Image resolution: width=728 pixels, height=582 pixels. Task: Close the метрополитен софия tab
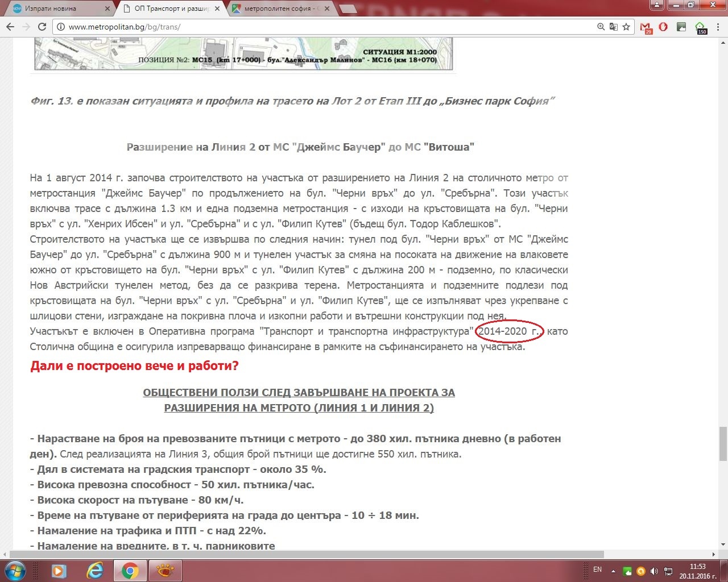coord(330,9)
